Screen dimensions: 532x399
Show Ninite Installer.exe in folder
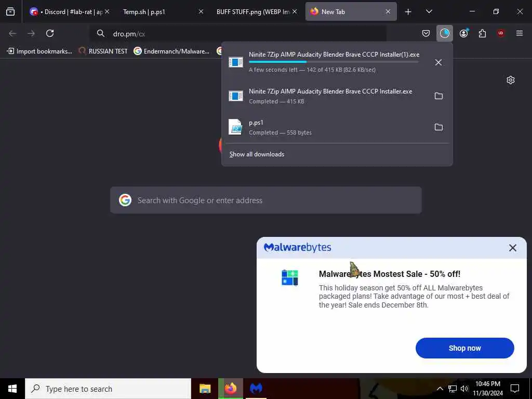[438, 96]
